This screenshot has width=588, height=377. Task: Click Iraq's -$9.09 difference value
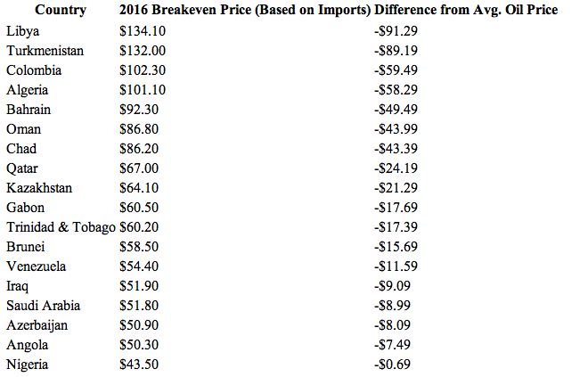(392, 286)
